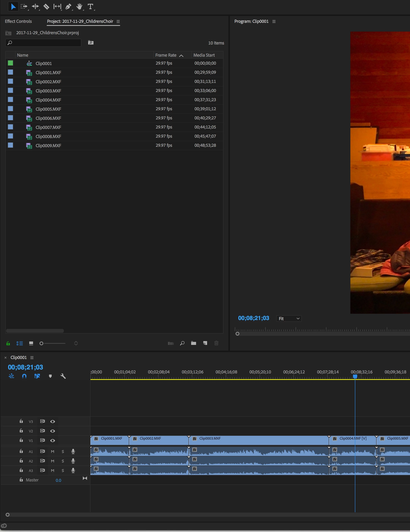This screenshot has height=532, width=410.
Task: Toggle timeline Snap magnet
Action: pos(24,376)
